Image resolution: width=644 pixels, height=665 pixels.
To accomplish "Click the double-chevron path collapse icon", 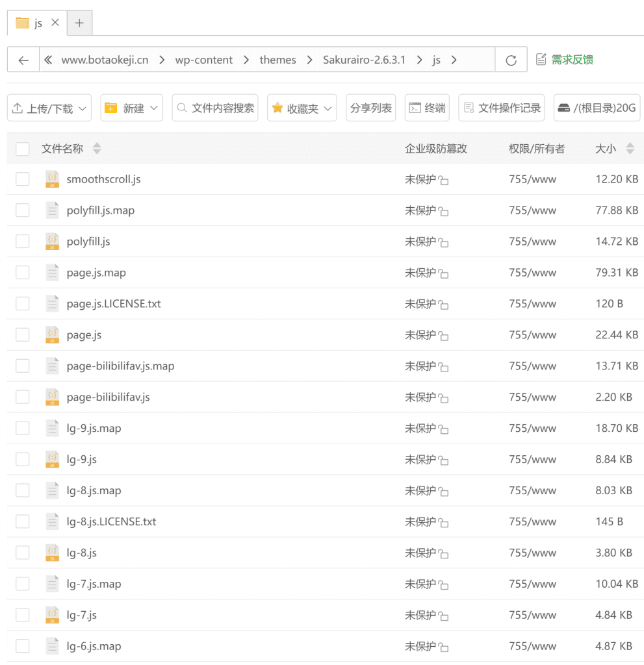I will (x=48, y=60).
